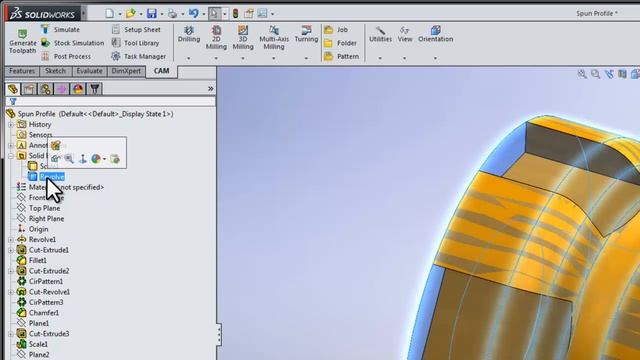Image resolution: width=640 pixels, height=360 pixels.
Task: Open Stock Simulation
Action: pos(73,43)
